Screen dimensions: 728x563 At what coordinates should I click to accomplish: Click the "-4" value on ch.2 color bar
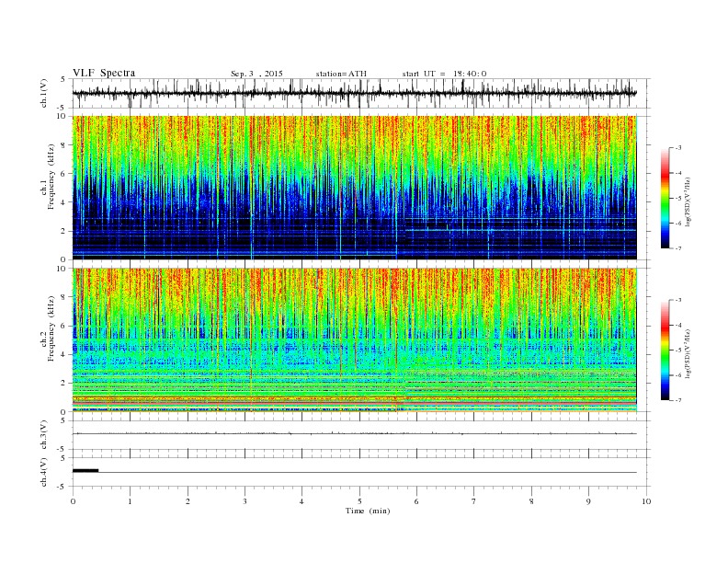[x=678, y=325]
